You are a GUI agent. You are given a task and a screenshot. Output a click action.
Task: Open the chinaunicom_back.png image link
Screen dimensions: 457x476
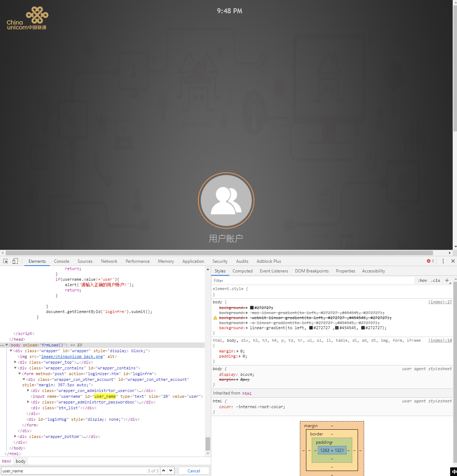[x=72, y=356]
